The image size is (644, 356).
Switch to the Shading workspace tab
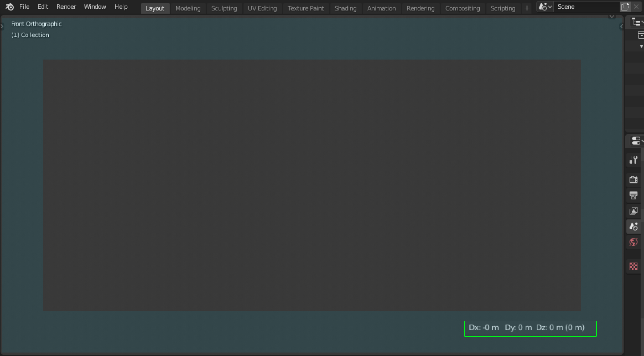point(345,8)
